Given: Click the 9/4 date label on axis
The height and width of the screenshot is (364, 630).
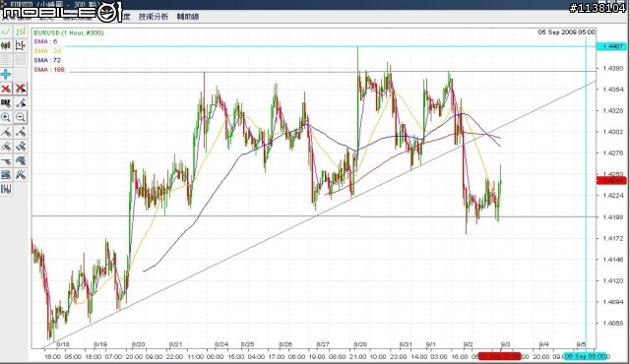Looking at the screenshot, I should tap(543, 344).
